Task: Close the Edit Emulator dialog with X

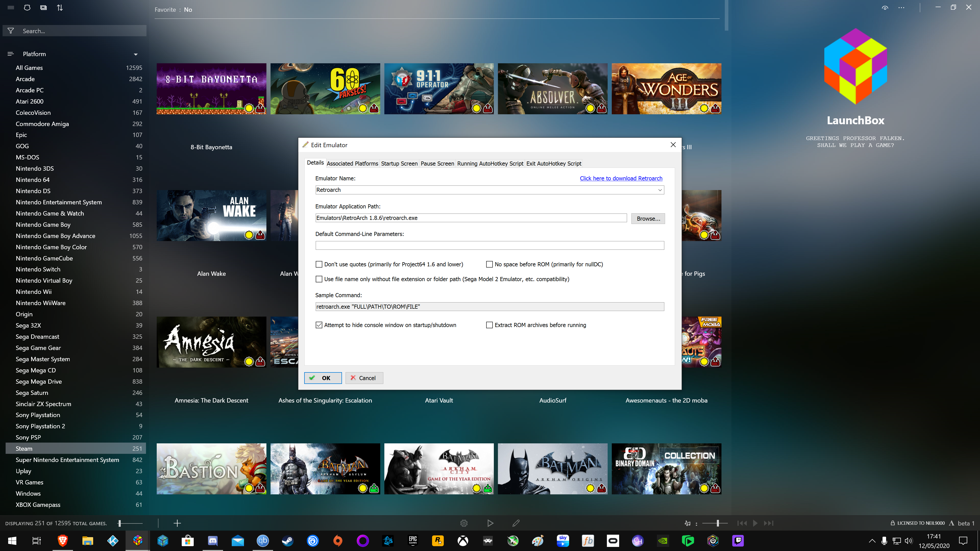Action: point(673,145)
